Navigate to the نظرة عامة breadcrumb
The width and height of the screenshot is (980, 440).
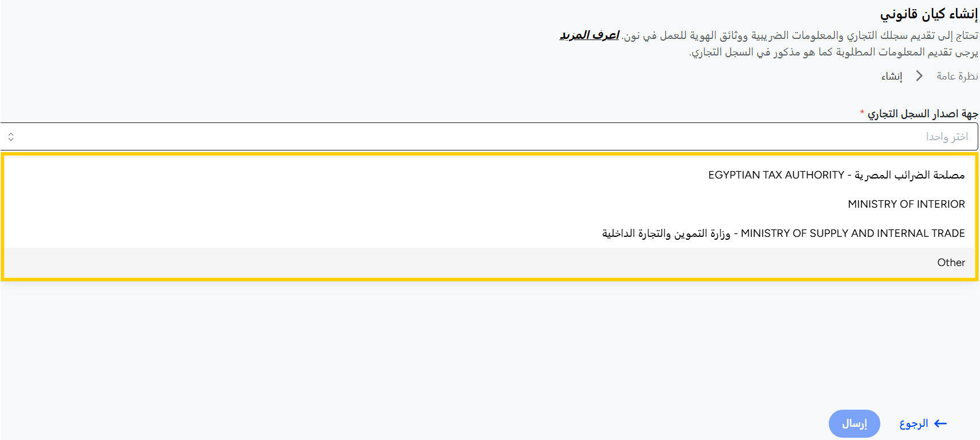click(x=957, y=76)
